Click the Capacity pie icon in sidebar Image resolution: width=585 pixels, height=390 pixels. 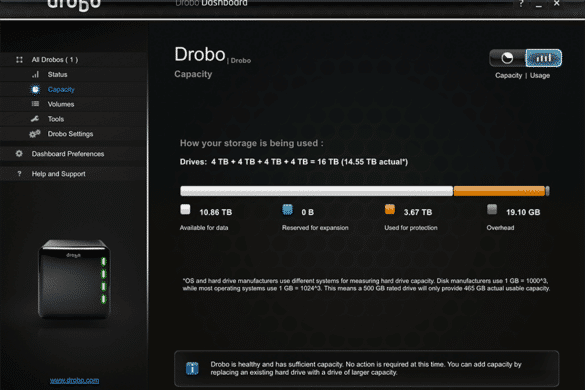coord(35,90)
